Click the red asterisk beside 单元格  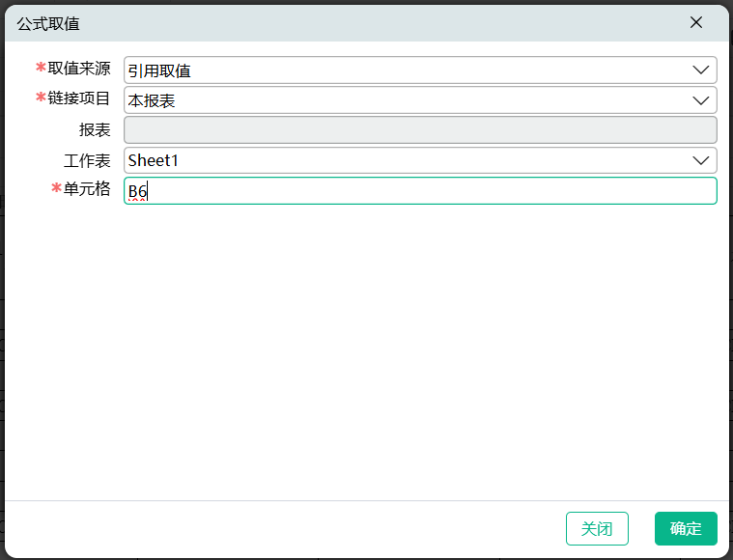point(56,188)
